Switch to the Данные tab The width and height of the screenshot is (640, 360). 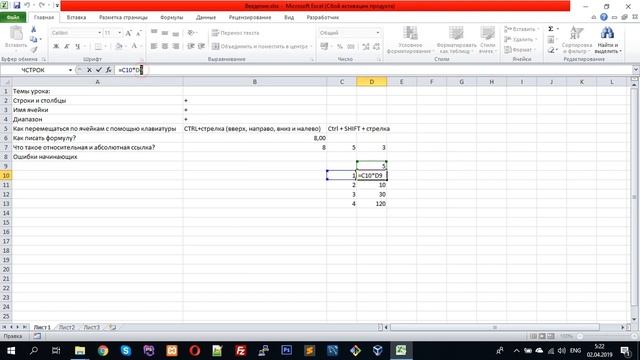(206, 18)
